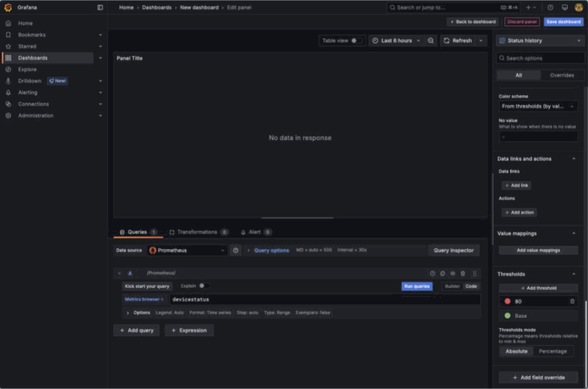Select Percentage thresholds mode
Screen dimensions: 588x389
(x=553, y=351)
